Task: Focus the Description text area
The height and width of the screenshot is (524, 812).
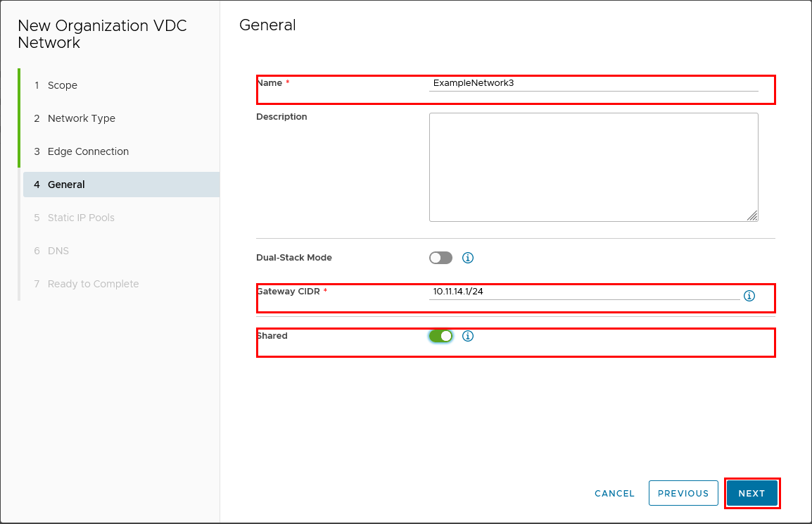Action: (593, 167)
